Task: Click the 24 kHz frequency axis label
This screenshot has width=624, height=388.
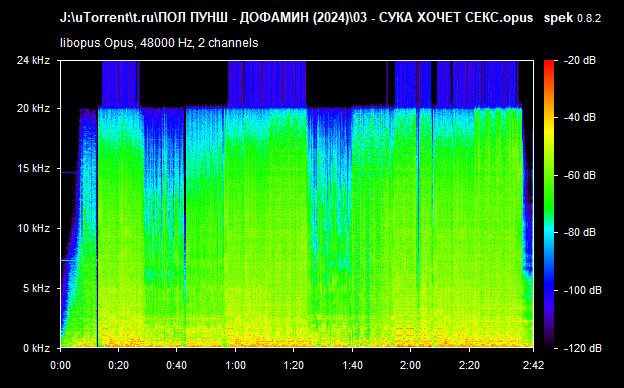Action: tap(33, 60)
